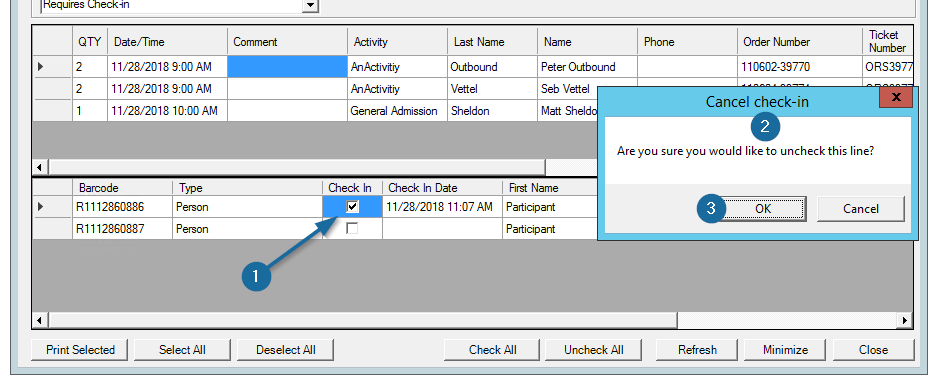The width and height of the screenshot is (935, 381).
Task: Close the Cancel check-in dialog with X
Action: click(x=896, y=97)
